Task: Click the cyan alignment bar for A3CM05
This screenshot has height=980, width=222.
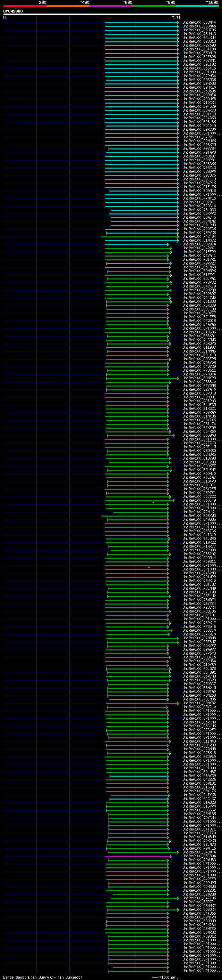Action: click(x=139, y=699)
